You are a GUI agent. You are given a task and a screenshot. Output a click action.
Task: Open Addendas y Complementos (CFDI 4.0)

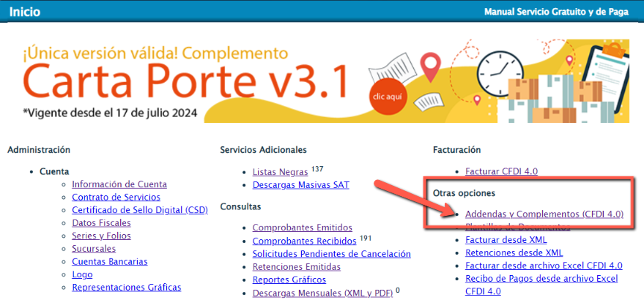(544, 214)
